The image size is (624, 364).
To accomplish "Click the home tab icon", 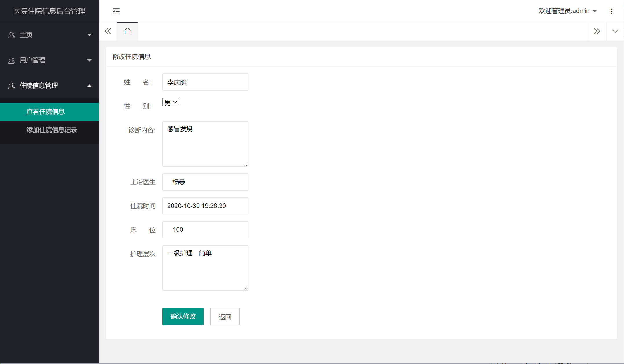I will [x=127, y=31].
